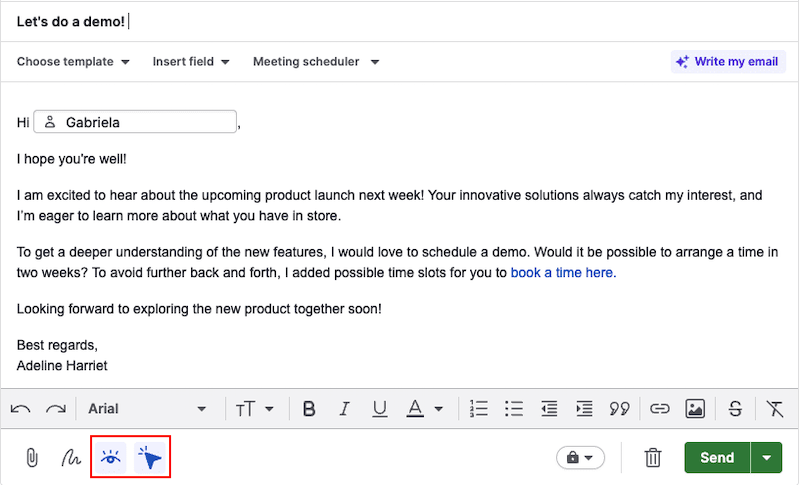Open the Meeting scheduler menu
The image size is (800, 485).
[x=315, y=62]
